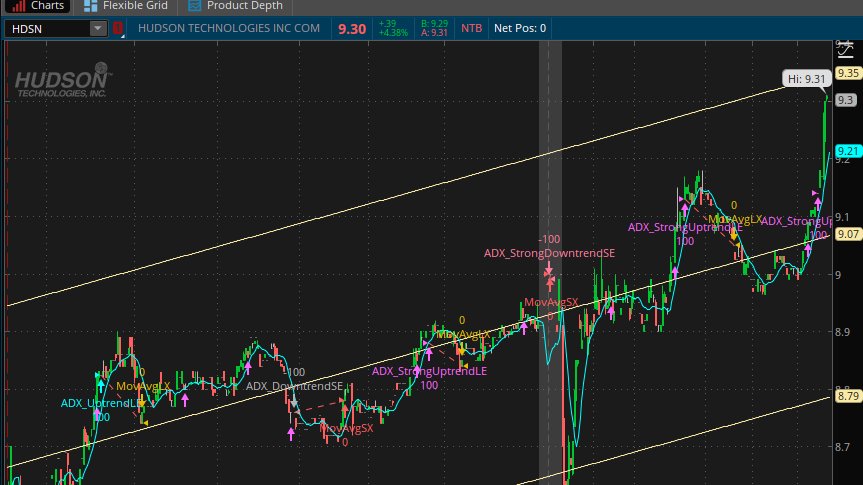Click the ADX_UptrendLE strategy label
The height and width of the screenshot is (485, 863).
click(100, 403)
